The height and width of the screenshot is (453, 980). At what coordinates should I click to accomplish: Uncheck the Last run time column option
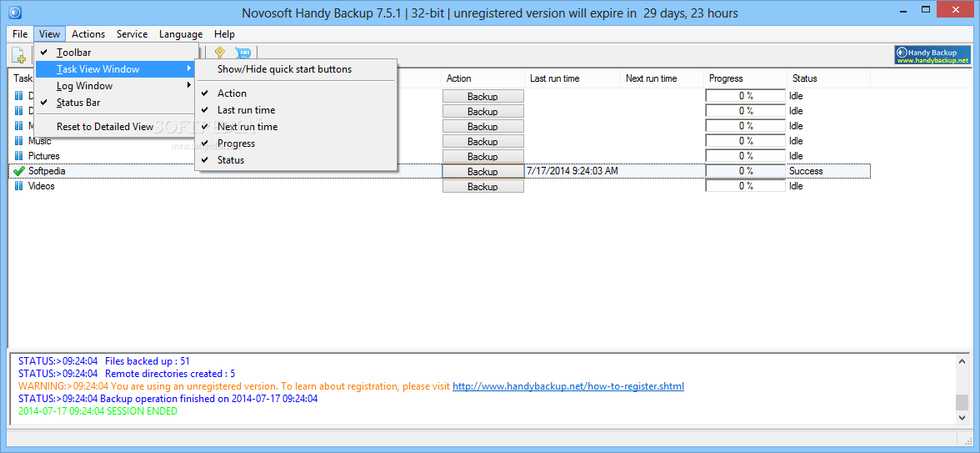[297, 110]
